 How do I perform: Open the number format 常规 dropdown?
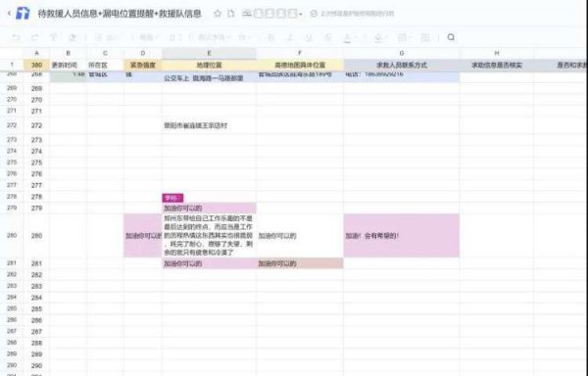coord(149,37)
